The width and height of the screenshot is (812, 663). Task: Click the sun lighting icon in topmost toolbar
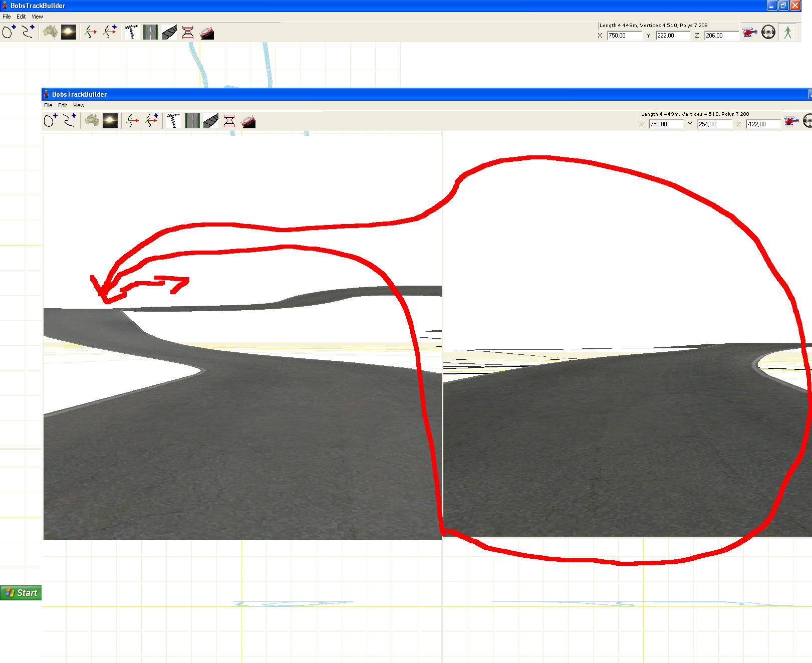click(69, 33)
